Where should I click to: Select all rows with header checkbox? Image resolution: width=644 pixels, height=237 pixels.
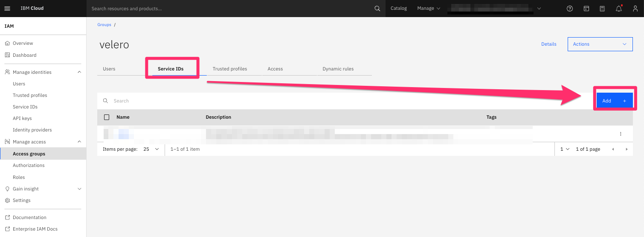point(107,117)
